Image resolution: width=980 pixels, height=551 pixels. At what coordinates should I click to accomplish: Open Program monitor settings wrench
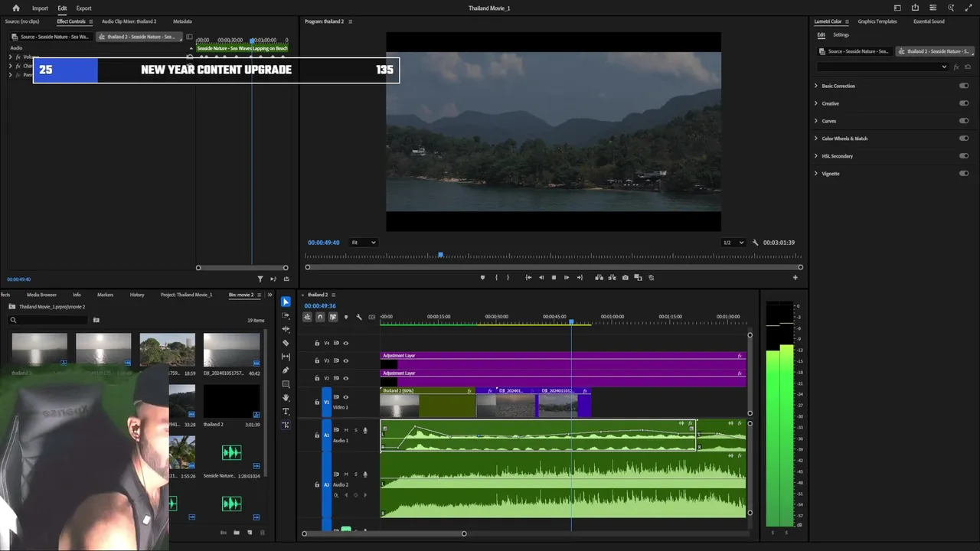(x=755, y=243)
